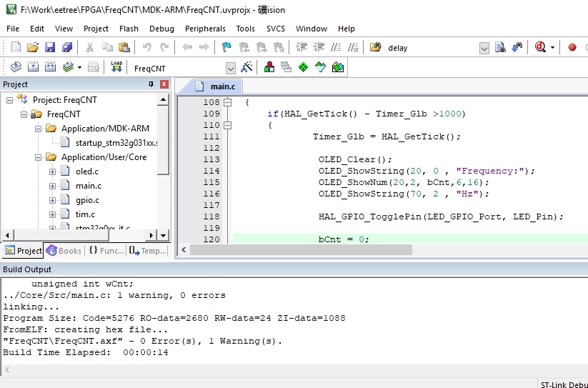
Task: Click the Undo arrow icon
Action: pos(146,47)
